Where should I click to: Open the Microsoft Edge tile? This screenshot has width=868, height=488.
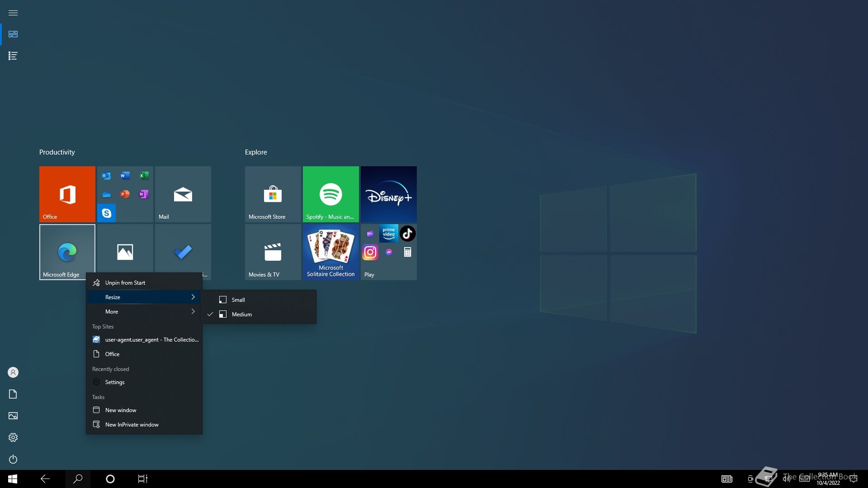[67, 252]
